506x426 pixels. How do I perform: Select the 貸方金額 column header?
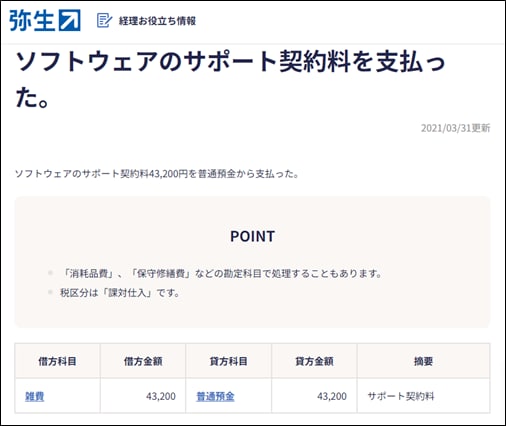click(314, 361)
